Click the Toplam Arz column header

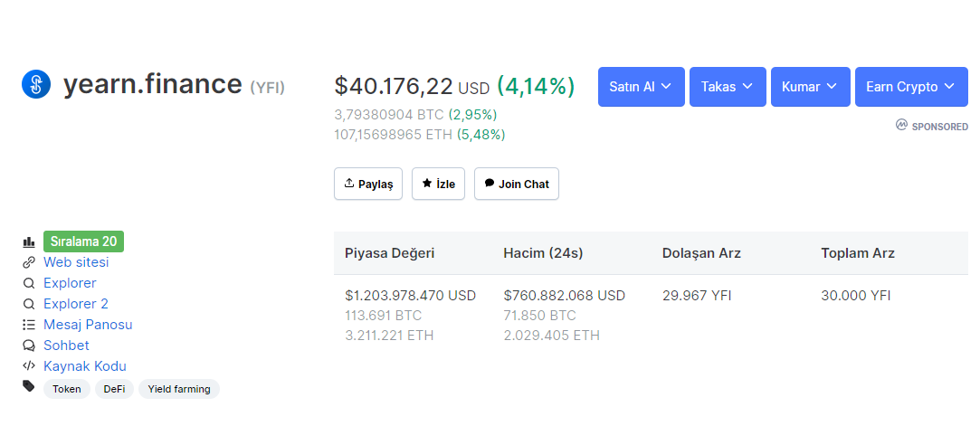click(858, 253)
